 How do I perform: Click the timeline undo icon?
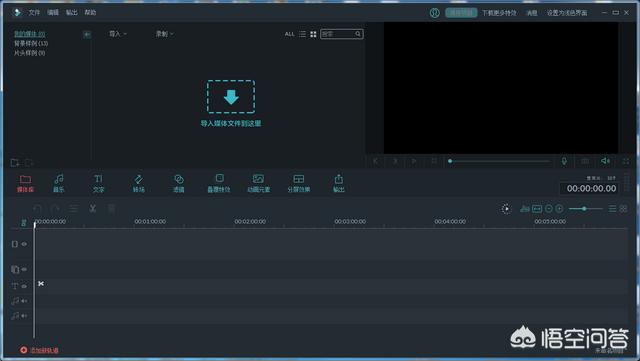(37, 209)
